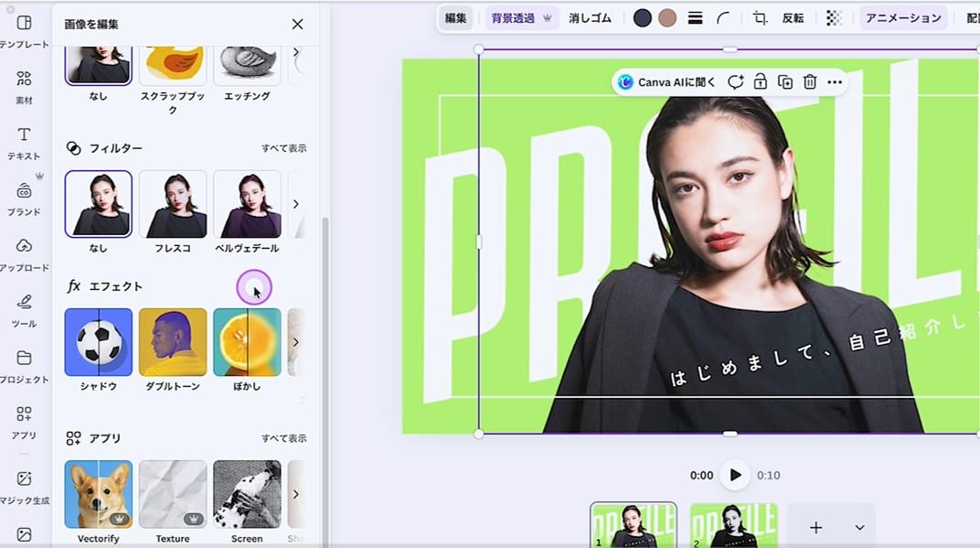
Task: Click the beige color swatch
Action: (667, 18)
